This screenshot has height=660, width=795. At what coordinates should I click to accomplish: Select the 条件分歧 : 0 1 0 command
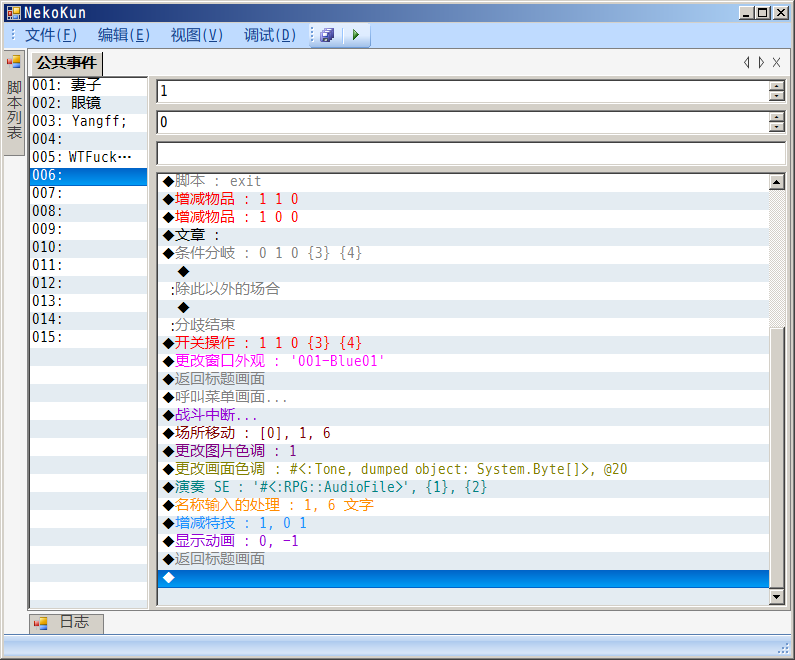tap(463, 253)
